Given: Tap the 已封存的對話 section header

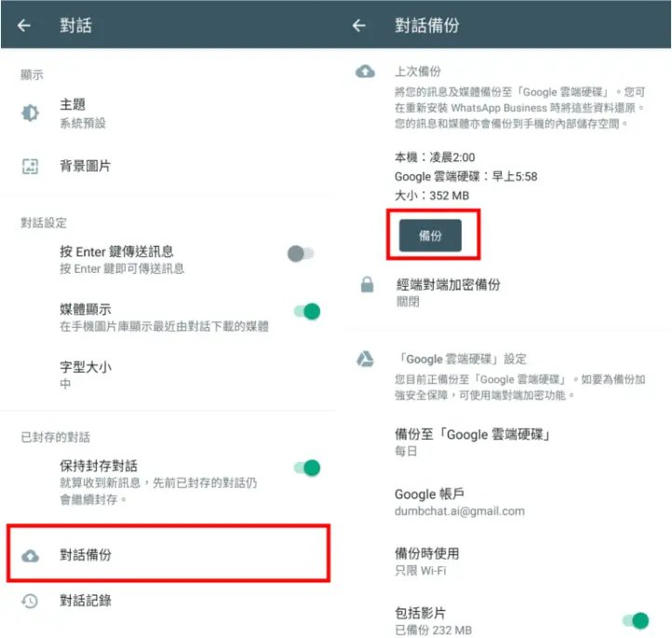Looking at the screenshot, I should [x=55, y=437].
